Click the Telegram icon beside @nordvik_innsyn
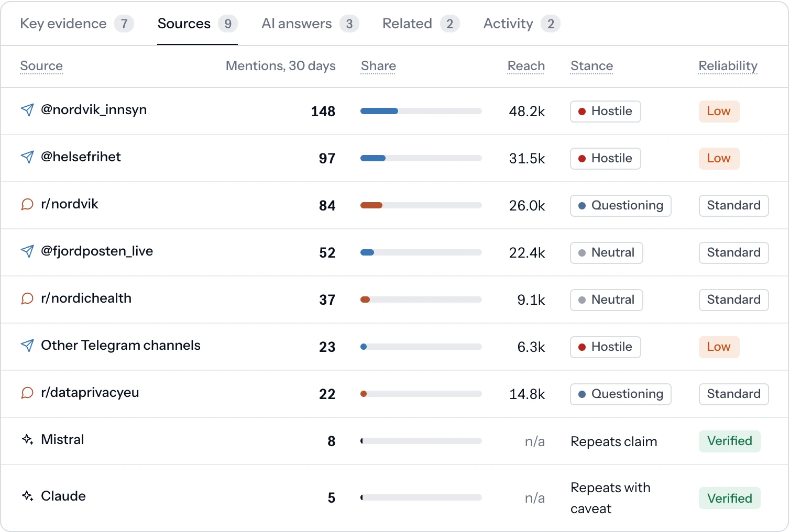Screen dimensions: 790x532 click(27, 110)
